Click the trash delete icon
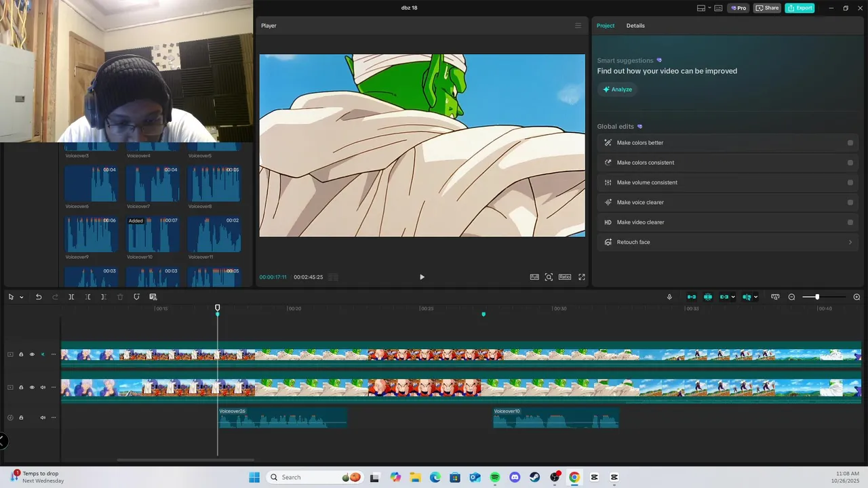 pos(120,297)
